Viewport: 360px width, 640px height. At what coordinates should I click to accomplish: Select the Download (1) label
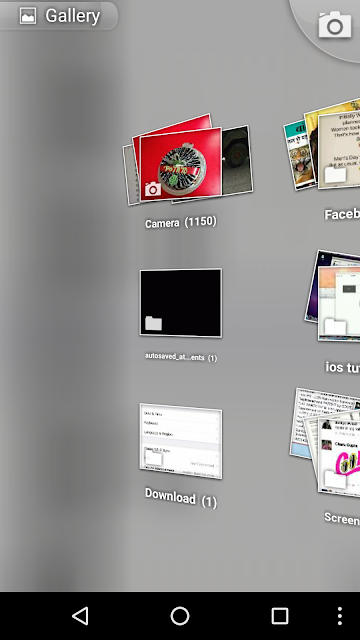pos(180,498)
